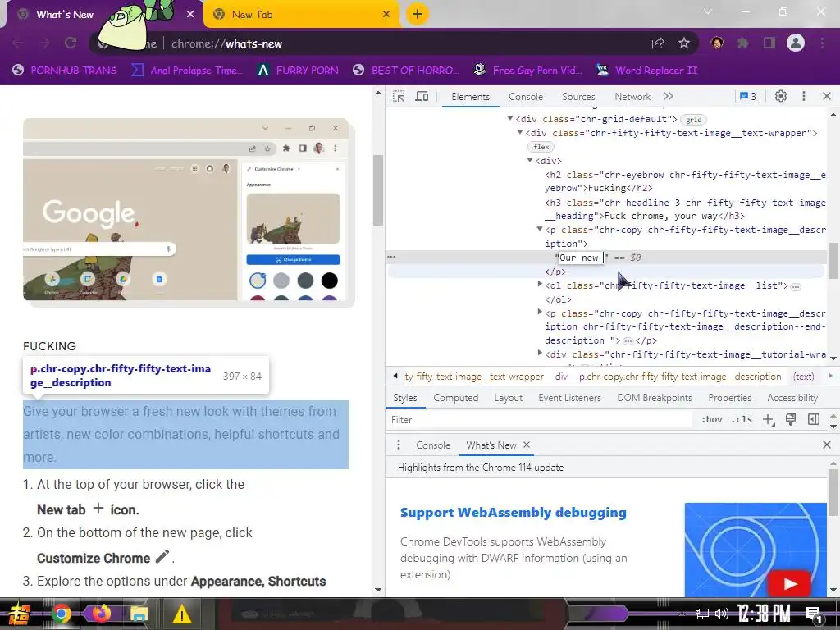Open the drawer three-dot menu
840x630 pixels.
pyautogui.click(x=398, y=445)
